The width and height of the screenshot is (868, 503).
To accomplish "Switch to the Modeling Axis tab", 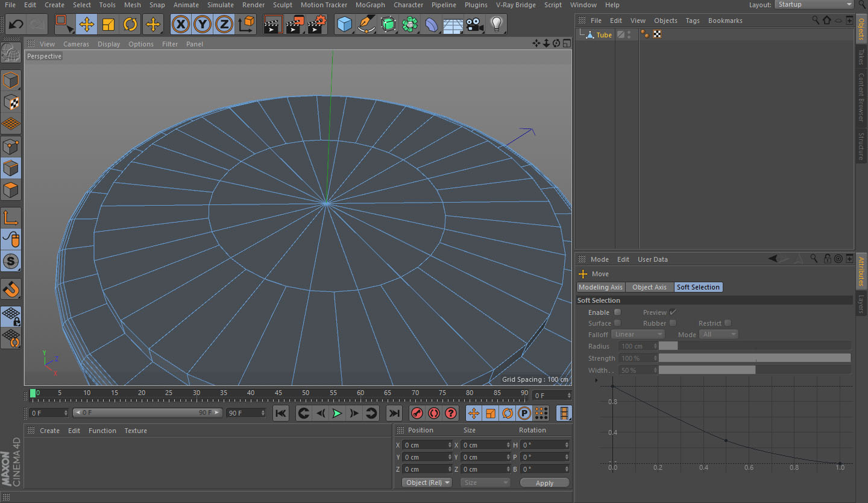I will pos(600,287).
